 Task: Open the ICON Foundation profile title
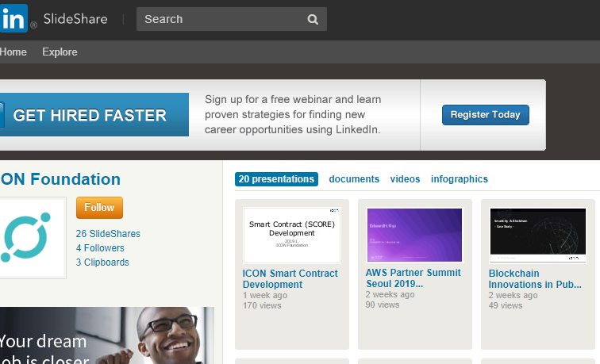60,179
